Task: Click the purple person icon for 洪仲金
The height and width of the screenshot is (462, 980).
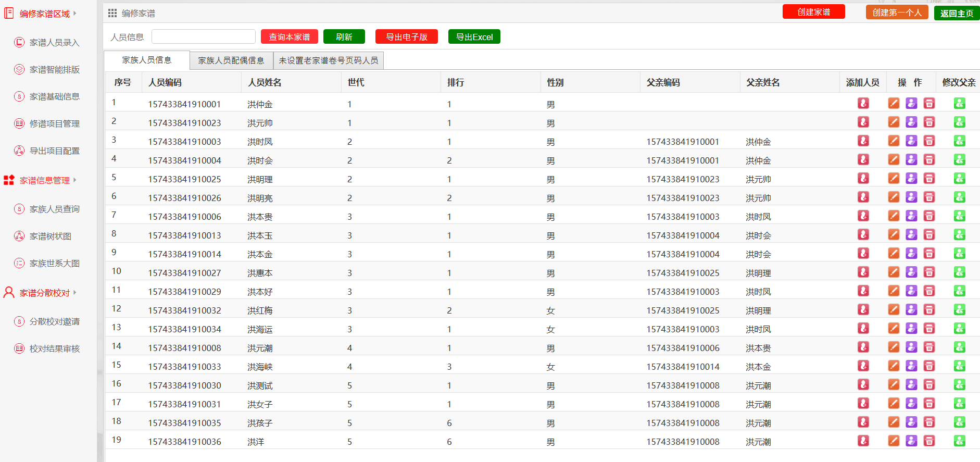Action: click(x=911, y=103)
